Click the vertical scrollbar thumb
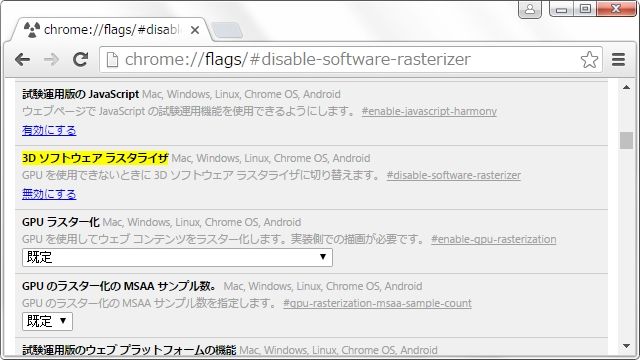640x360 pixels. tap(626, 140)
